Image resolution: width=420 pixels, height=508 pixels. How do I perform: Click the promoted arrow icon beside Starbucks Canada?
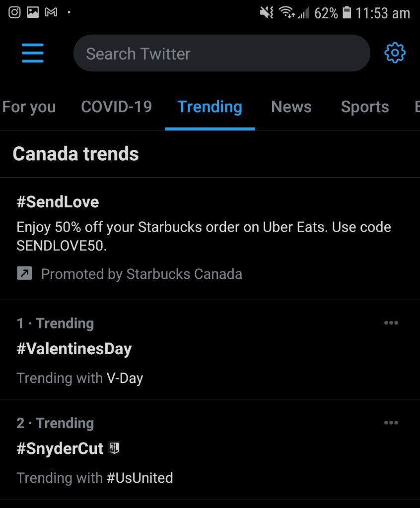coord(24,273)
